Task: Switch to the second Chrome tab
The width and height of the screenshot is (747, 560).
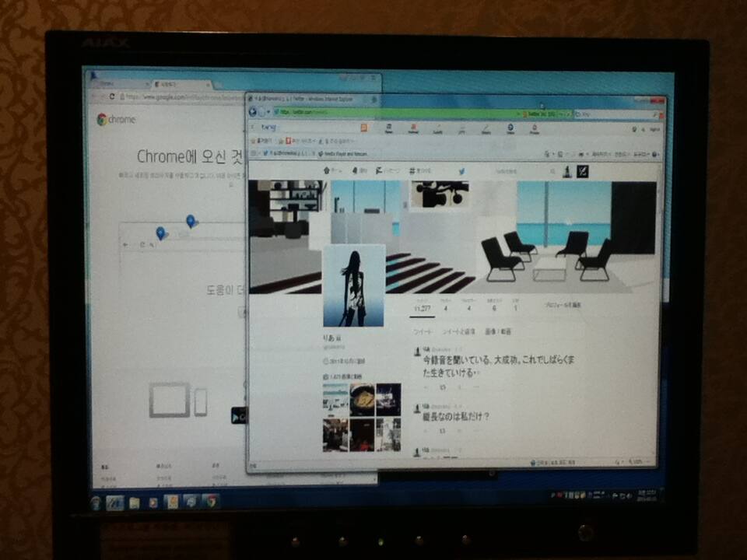Action: click(181, 83)
